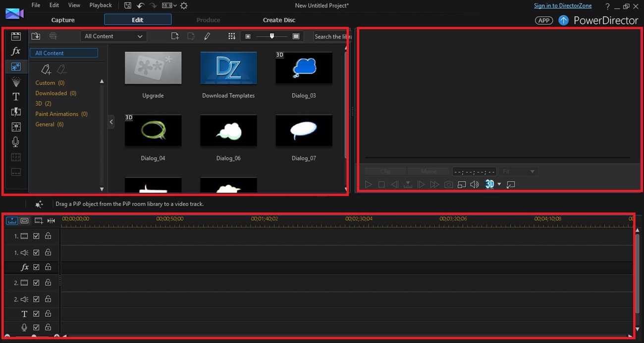
Task: Uncheck video track 2 checkbox
Action: (x=36, y=283)
